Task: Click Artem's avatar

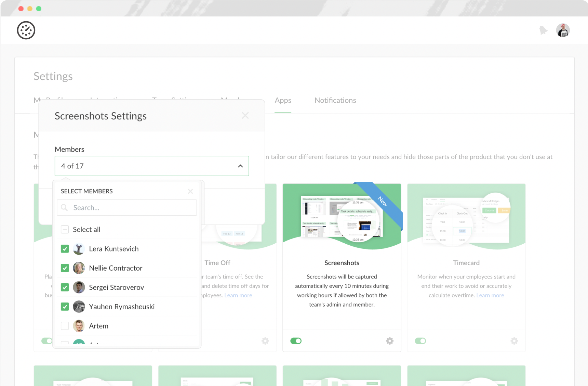Action: 79,326
